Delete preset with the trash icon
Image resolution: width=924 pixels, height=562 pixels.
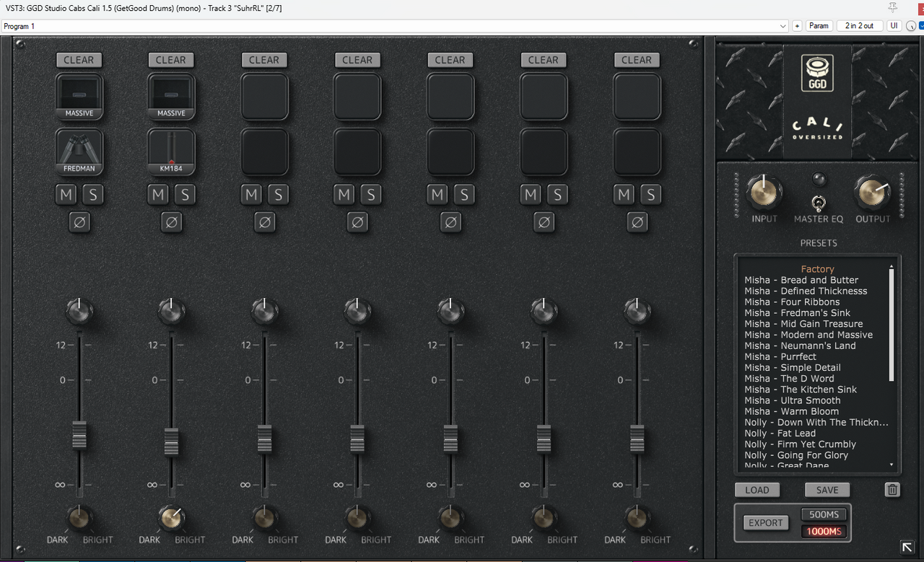(892, 490)
